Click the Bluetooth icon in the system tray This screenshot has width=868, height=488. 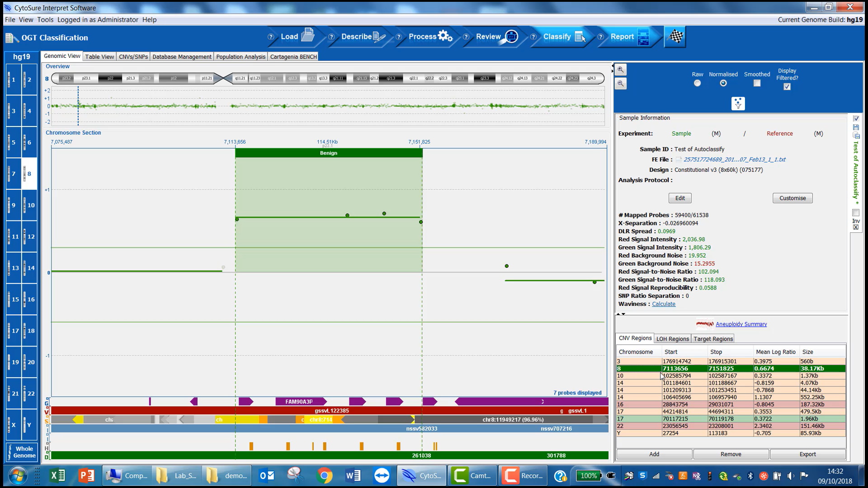coord(750,476)
